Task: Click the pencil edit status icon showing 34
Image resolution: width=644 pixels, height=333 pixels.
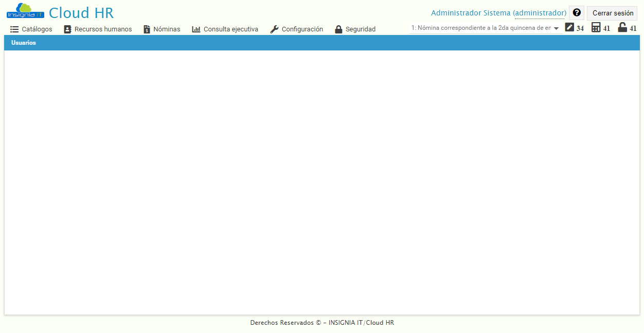Action: (x=568, y=27)
